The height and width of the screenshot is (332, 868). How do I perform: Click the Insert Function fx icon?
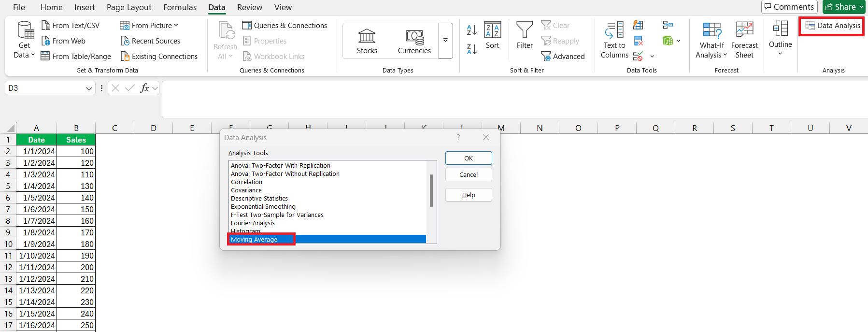[x=144, y=88]
